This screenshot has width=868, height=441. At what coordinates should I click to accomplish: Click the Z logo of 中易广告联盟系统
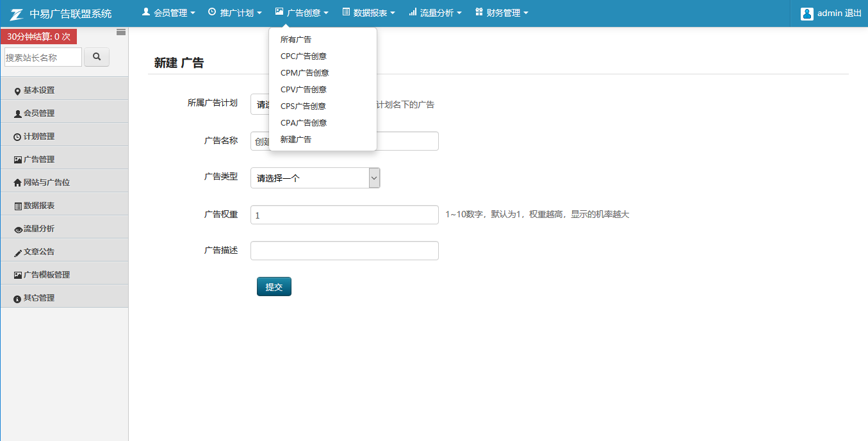(17, 13)
